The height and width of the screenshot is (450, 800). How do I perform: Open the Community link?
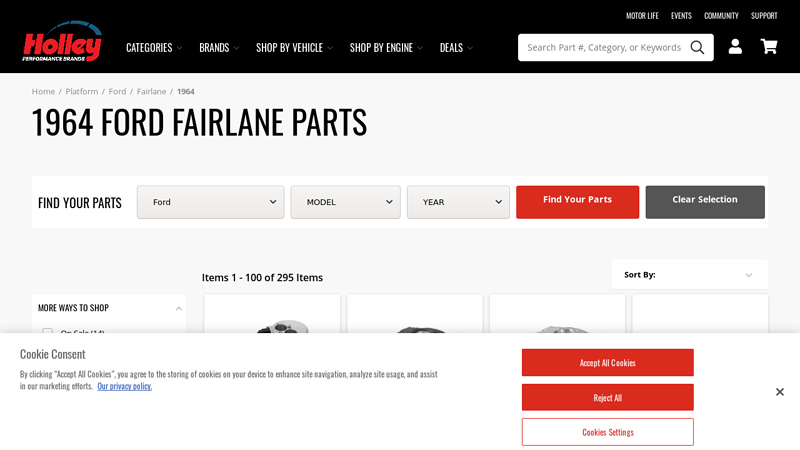coord(721,16)
